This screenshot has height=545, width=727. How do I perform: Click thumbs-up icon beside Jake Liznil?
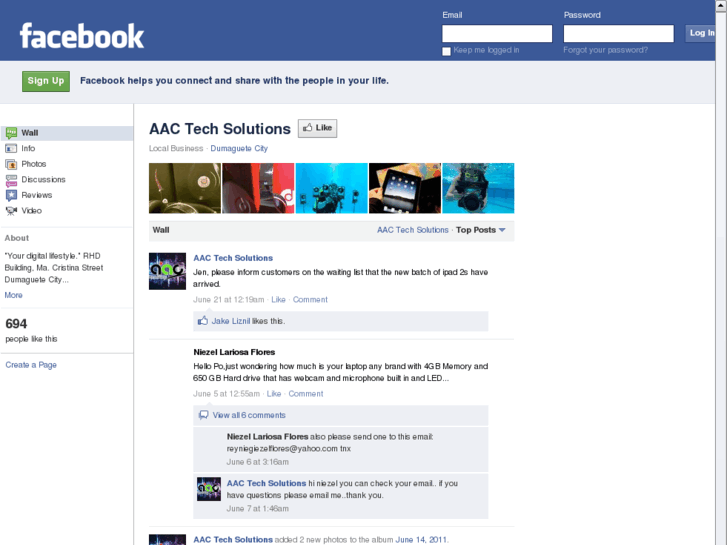pyautogui.click(x=203, y=321)
